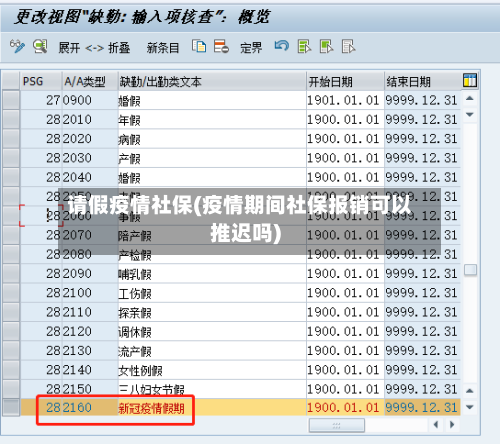The height and width of the screenshot is (444, 500).
Task: Click the bottom scroll up arrow
Action: pos(470,391)
